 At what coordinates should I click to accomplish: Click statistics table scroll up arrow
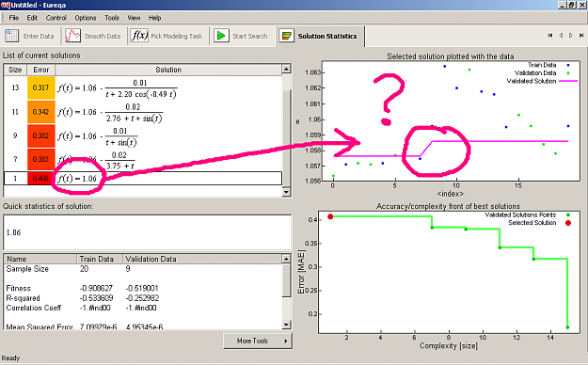(286, 259)
